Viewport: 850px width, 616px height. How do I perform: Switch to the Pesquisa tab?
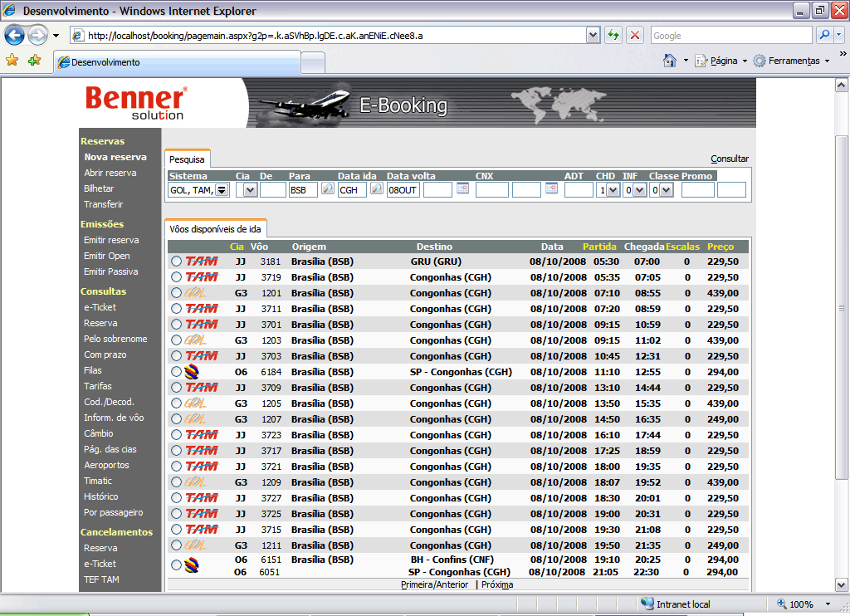[187, 159]
